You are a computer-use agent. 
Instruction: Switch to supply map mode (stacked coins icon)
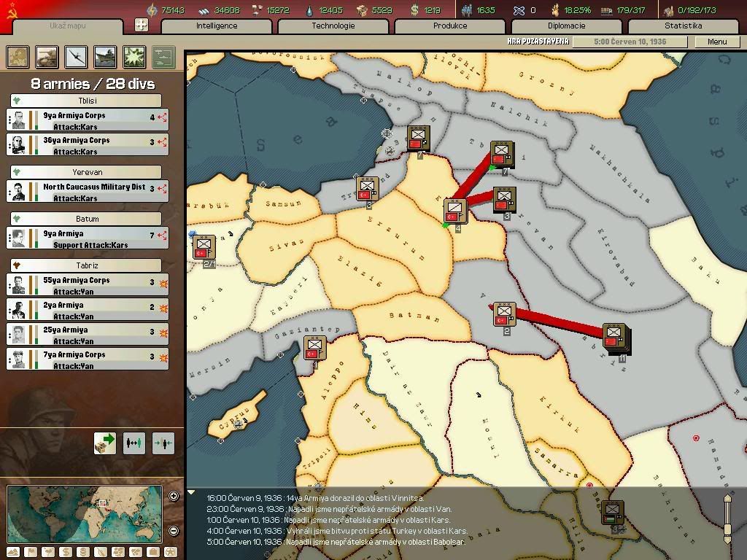(83, 553)
